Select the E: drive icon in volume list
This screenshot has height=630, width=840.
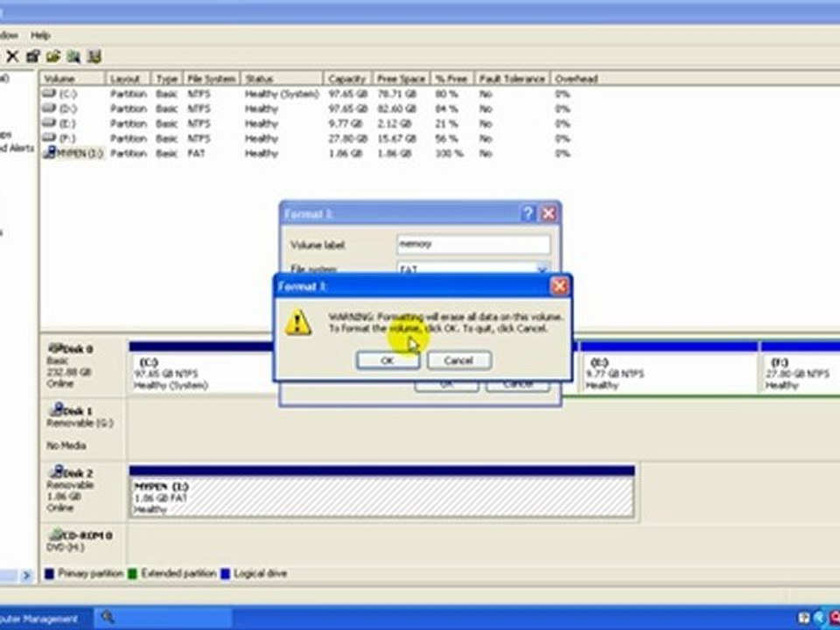(49, 123)
